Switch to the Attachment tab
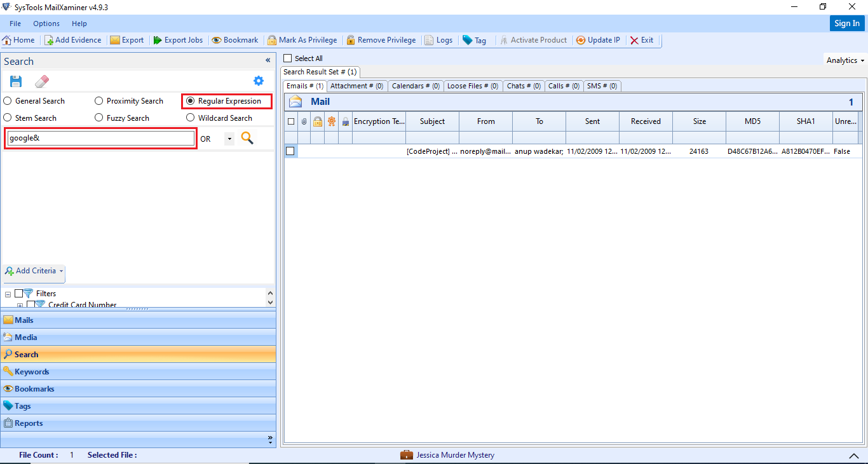Viewport: 868px width, 464px height. click(x=356, y=85)
